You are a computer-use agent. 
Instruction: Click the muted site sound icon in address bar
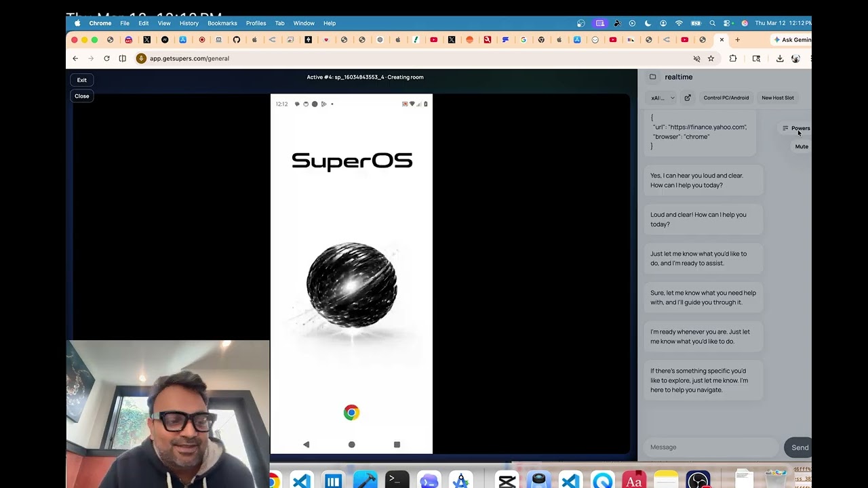(696, 58)
